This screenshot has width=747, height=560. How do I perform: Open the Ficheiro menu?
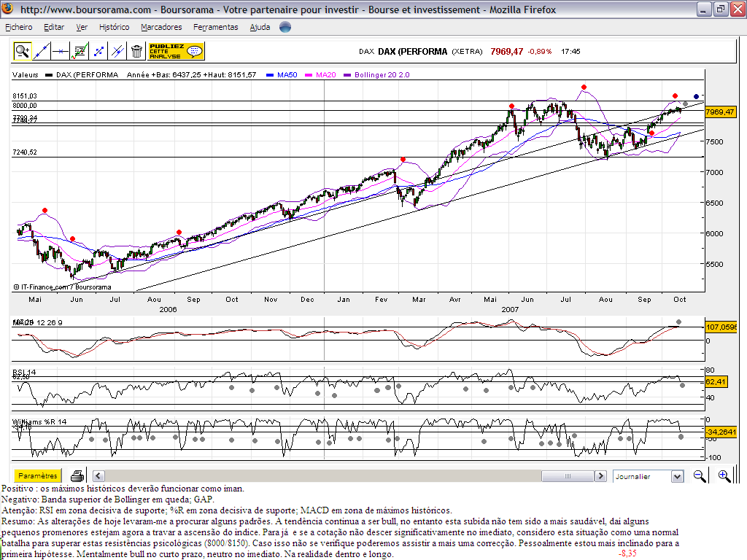click(x=18, y=27)
